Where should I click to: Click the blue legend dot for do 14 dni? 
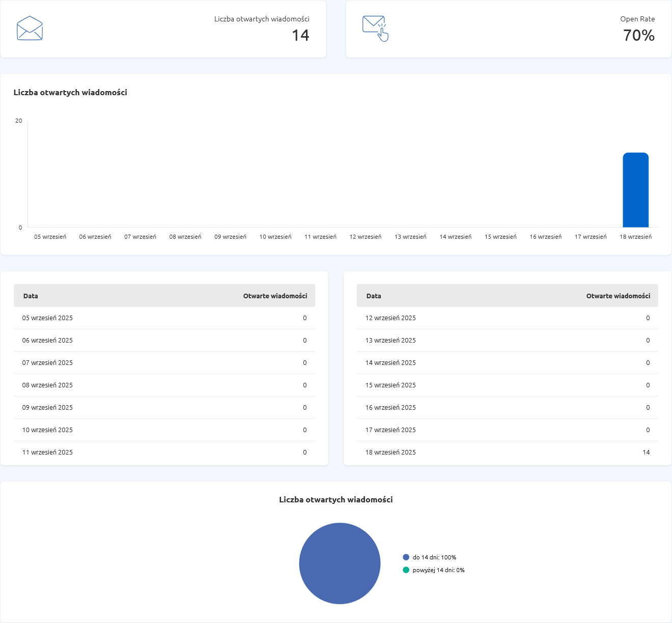[x=406, y=557]
